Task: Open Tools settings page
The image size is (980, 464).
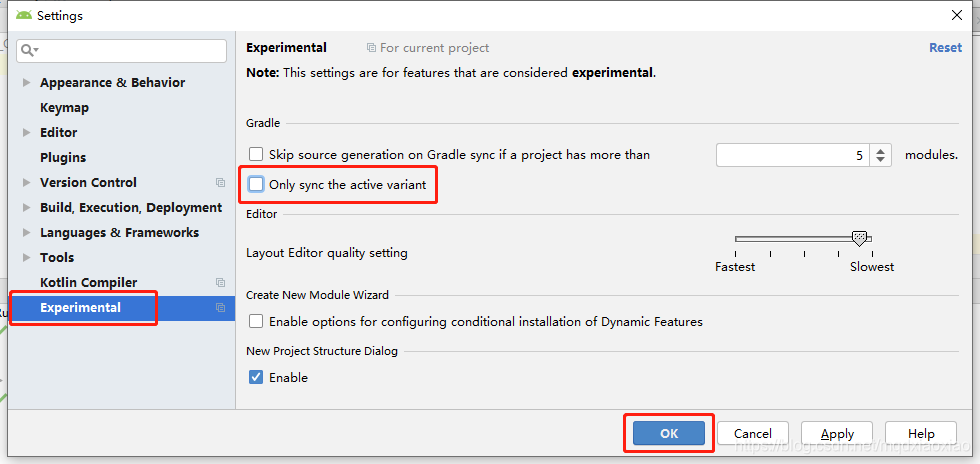Action: pos(57,258)
